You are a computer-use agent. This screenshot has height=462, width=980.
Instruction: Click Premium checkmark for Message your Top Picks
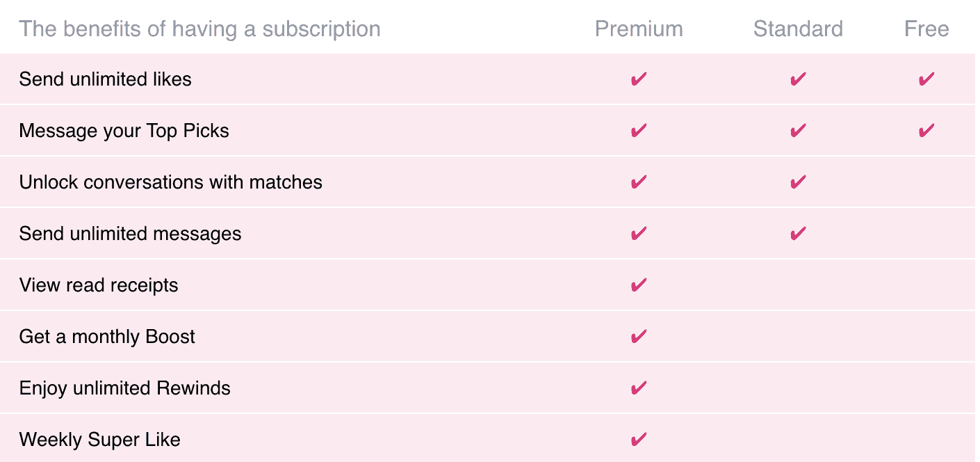click(x=639, y=131)
